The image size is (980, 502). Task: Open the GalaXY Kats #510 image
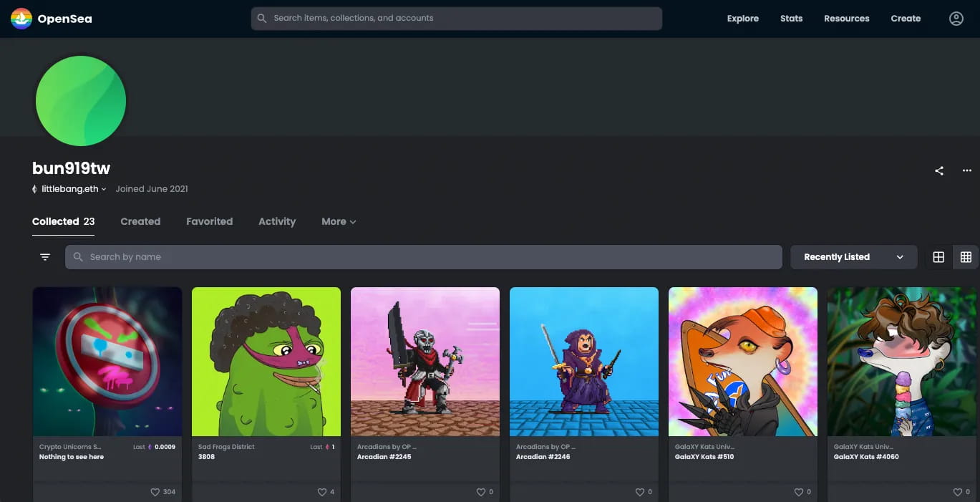[x=743, y=362]
